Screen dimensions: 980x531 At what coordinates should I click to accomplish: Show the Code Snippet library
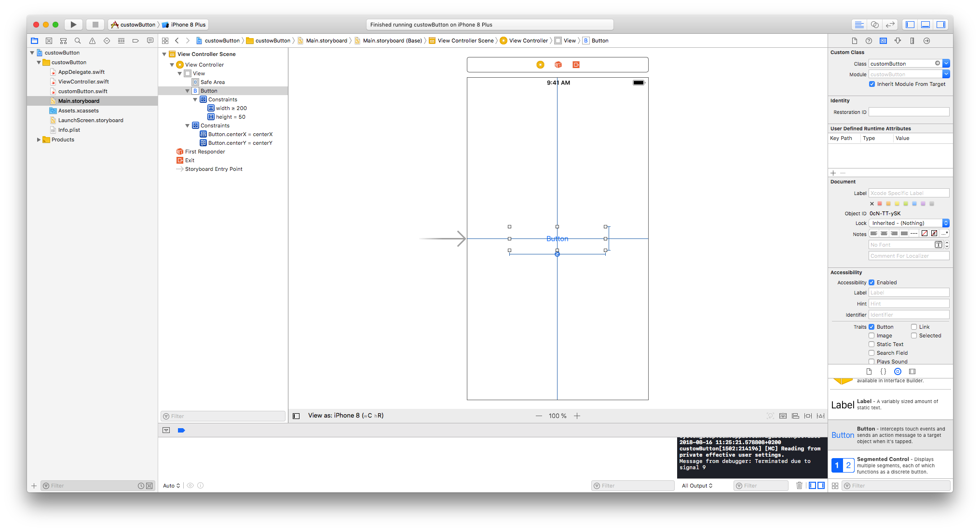[x=883, y=372]
